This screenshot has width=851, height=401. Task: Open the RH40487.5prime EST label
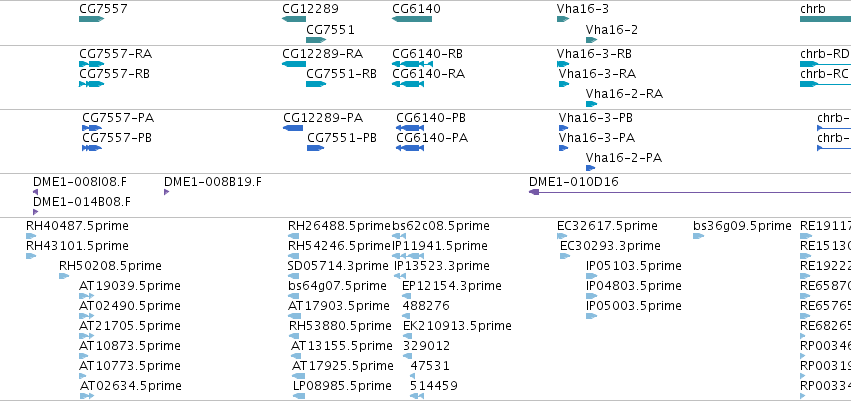pos(78,226)
